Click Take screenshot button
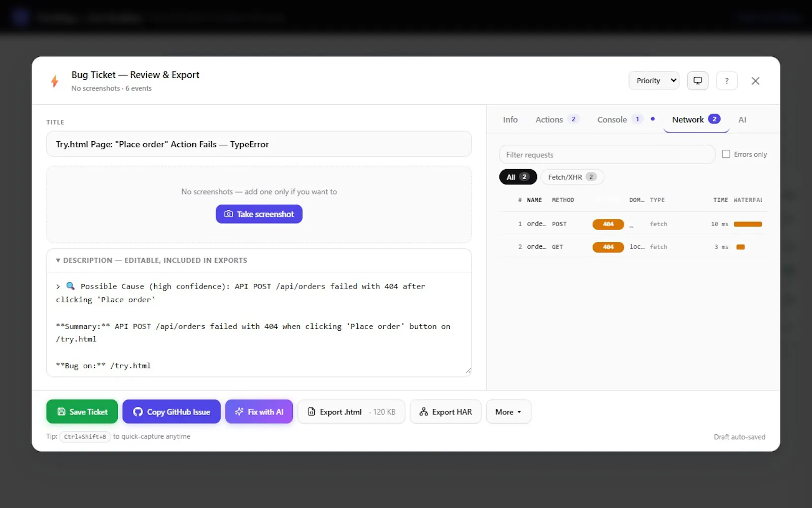 tap(259, 214)
